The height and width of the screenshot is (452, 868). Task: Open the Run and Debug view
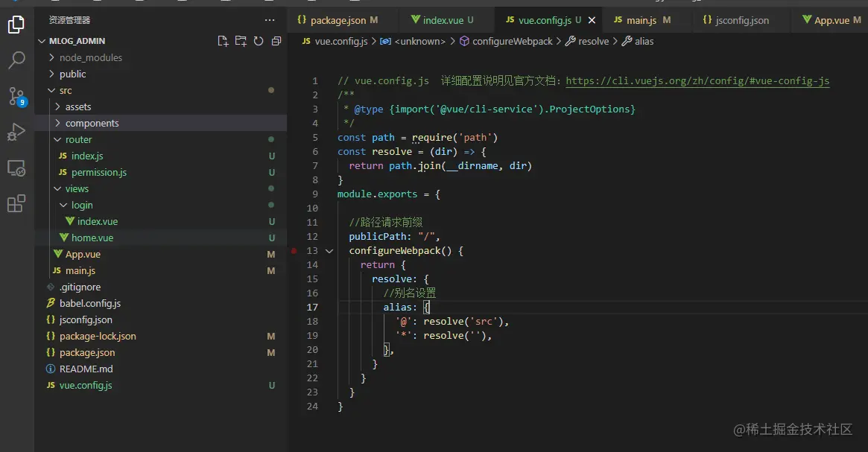click(16, 132)
